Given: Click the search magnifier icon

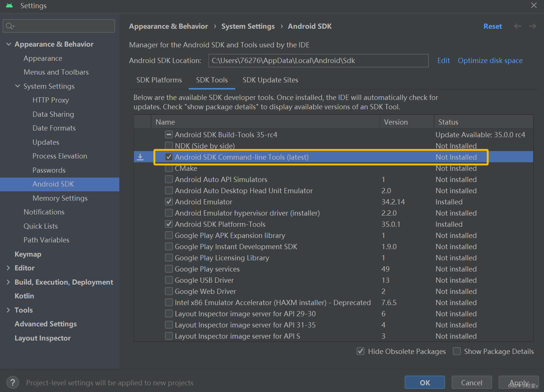Looking at the screenshot, I should [10, 26].
